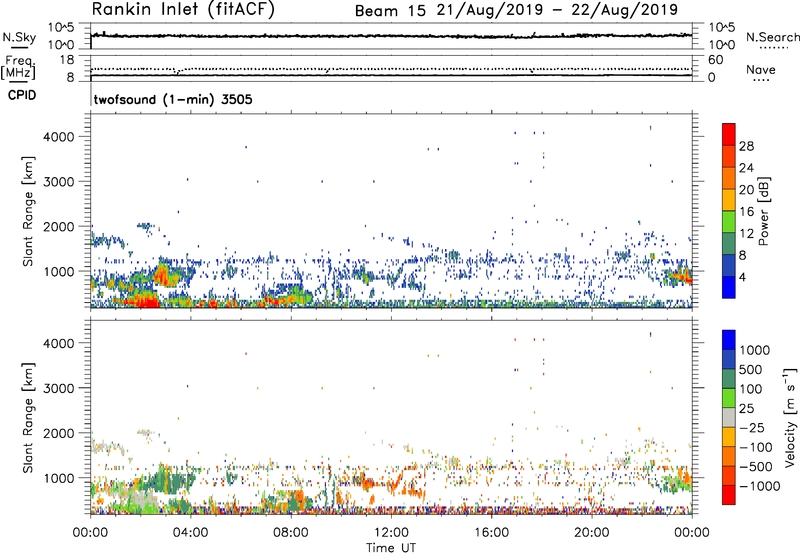Click the '18' frequency axis tick
Image resolution: width=800 pixels, height=554 pixels.
67,60
